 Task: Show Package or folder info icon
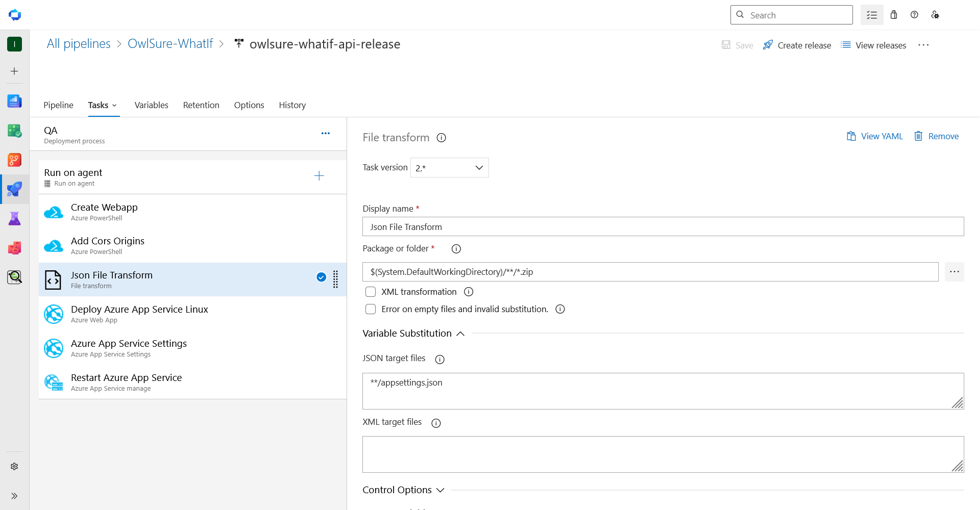(x=456, y=249)
